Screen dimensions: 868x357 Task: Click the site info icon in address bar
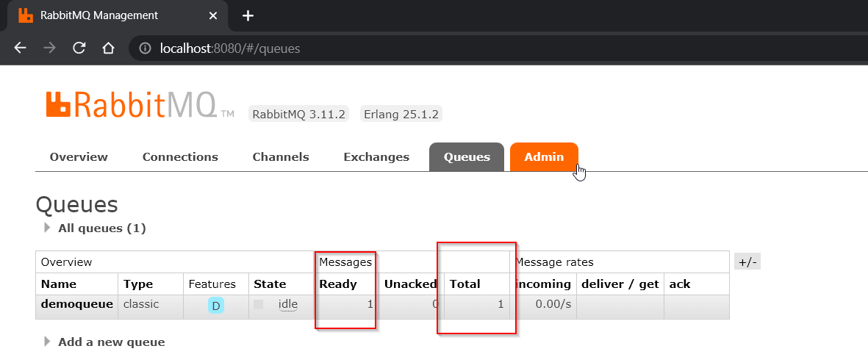click(146, 48)
